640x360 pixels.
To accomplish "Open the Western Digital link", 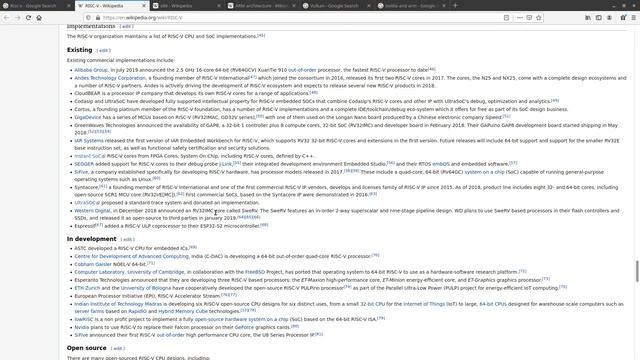I will tap(92, 211).
